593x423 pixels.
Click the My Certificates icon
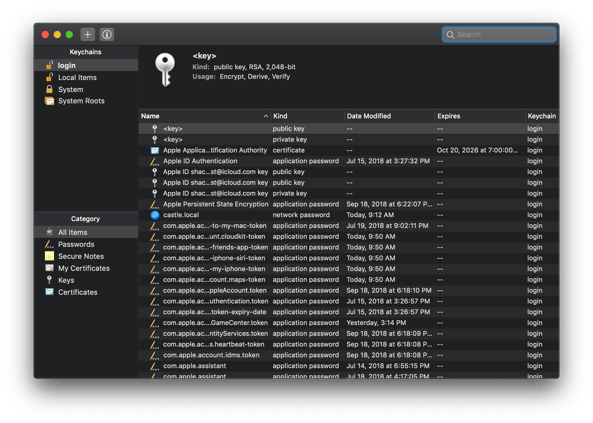tap(49, 268)
